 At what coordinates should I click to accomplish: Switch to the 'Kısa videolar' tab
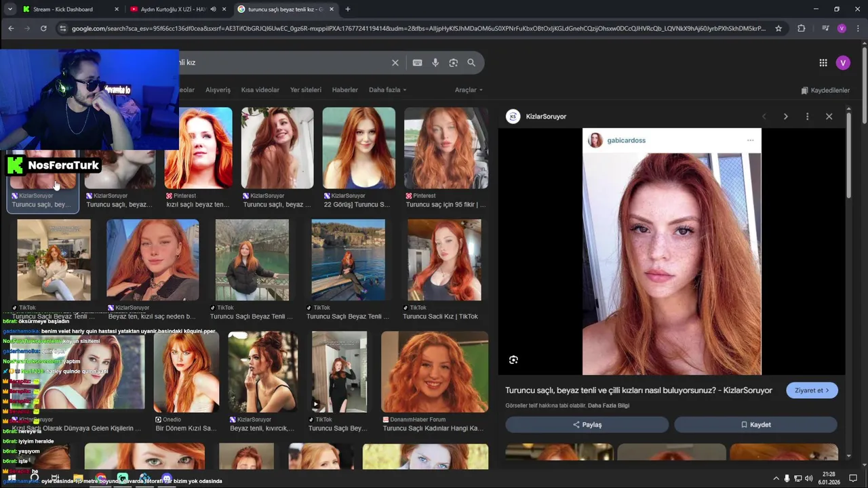[260, 90]
